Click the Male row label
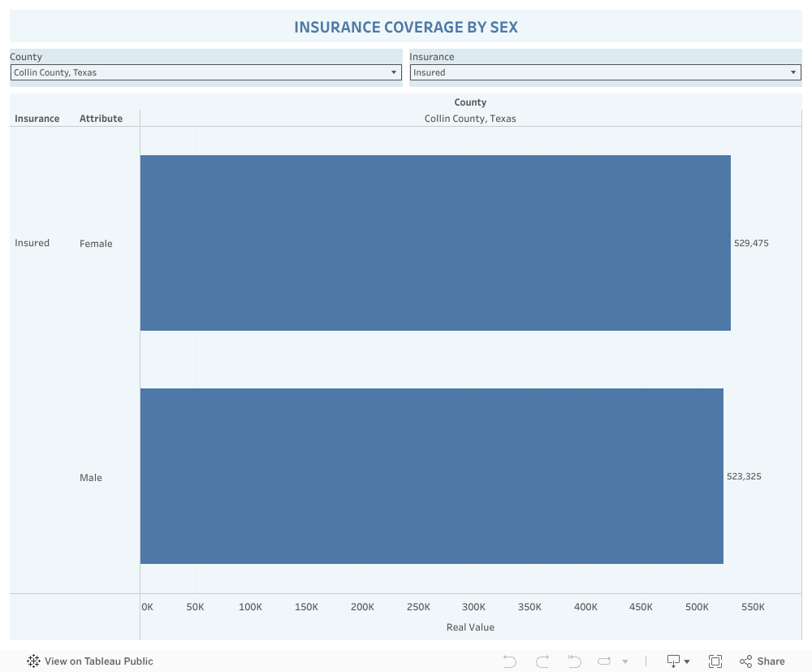This screenshot has width=812, height=672. (91, 478)
